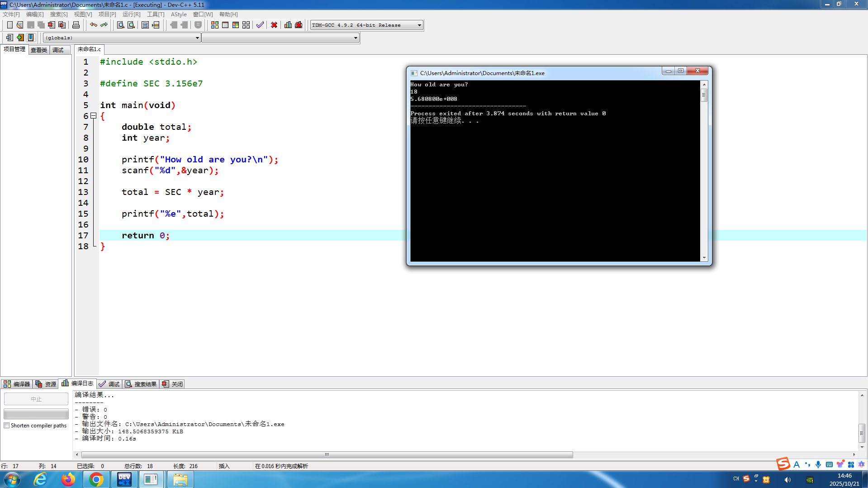Open the Windows Start menu

pos(12,479)
